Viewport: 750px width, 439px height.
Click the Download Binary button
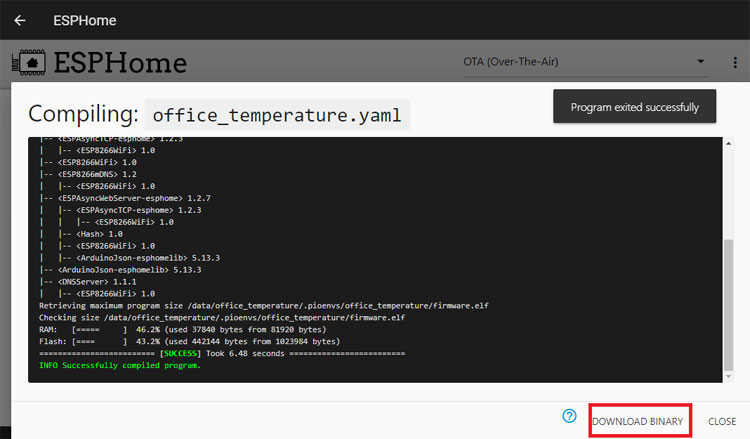(638, 422)
